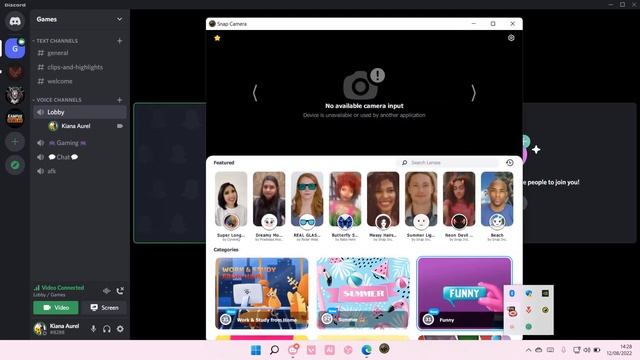Go to next lens right arrow

click(x=473, y=93)
